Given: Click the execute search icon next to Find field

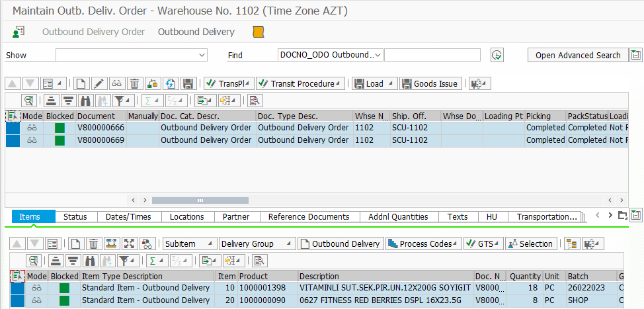Looking at the screenshot, I should click(497, 56).
